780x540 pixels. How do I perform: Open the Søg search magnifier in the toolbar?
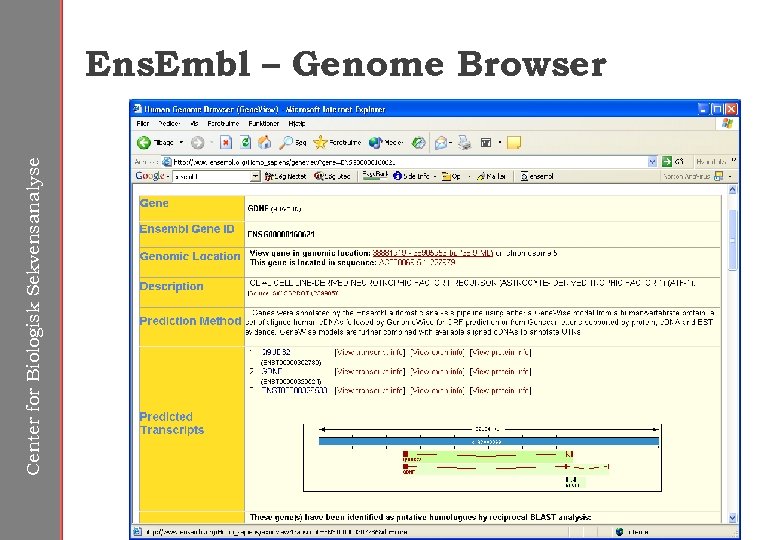292,143
